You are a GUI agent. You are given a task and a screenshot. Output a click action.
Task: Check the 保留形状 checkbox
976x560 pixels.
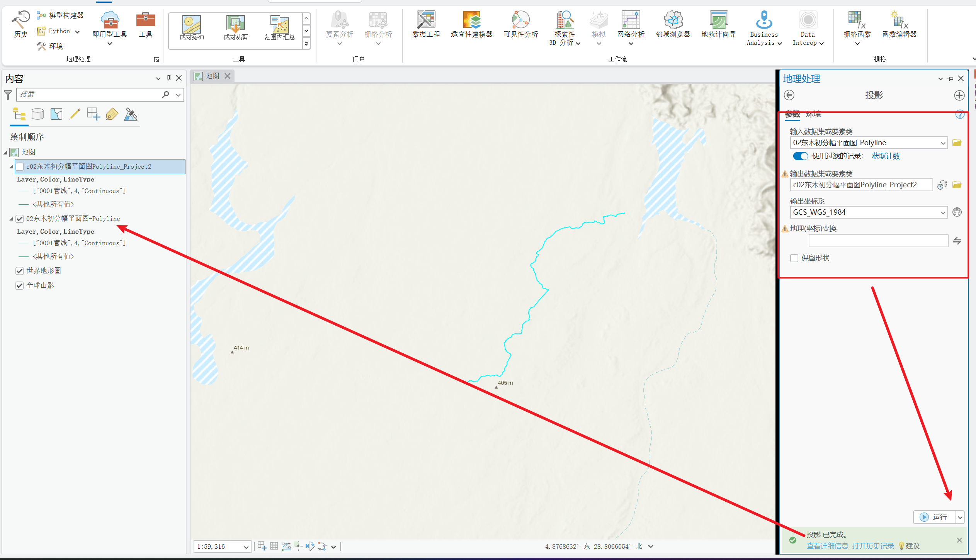coord(794,258)
